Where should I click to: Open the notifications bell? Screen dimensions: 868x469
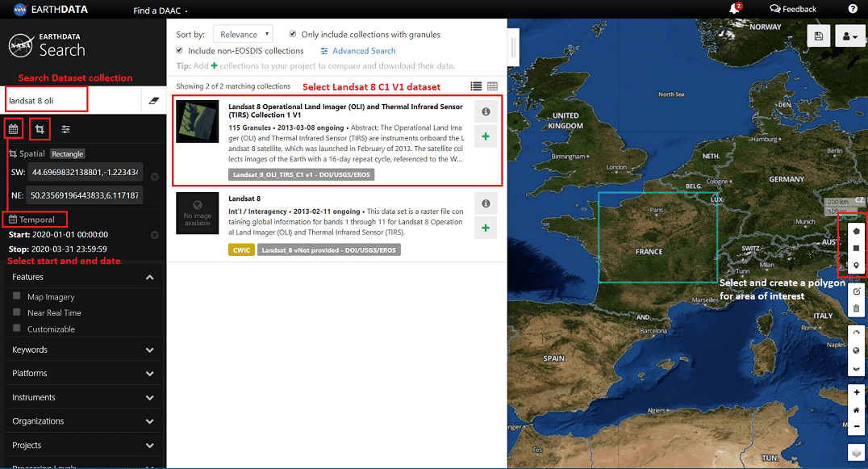(735, 8)
